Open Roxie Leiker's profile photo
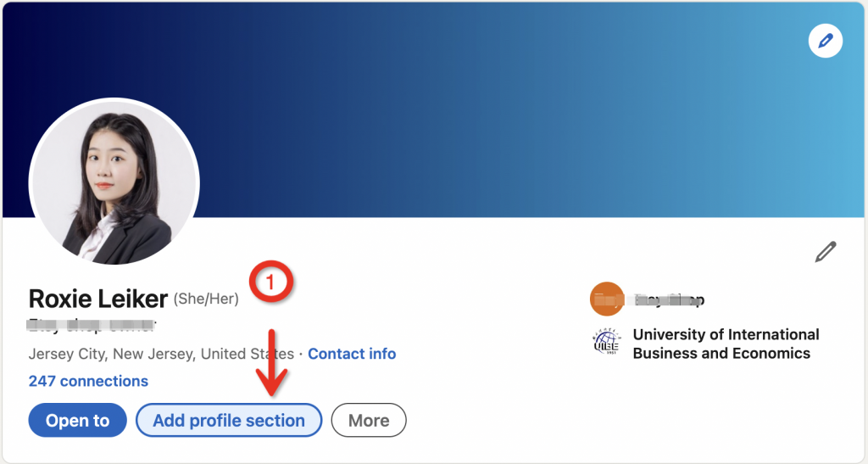Screen dimensions: 868x464 [114, 182]
